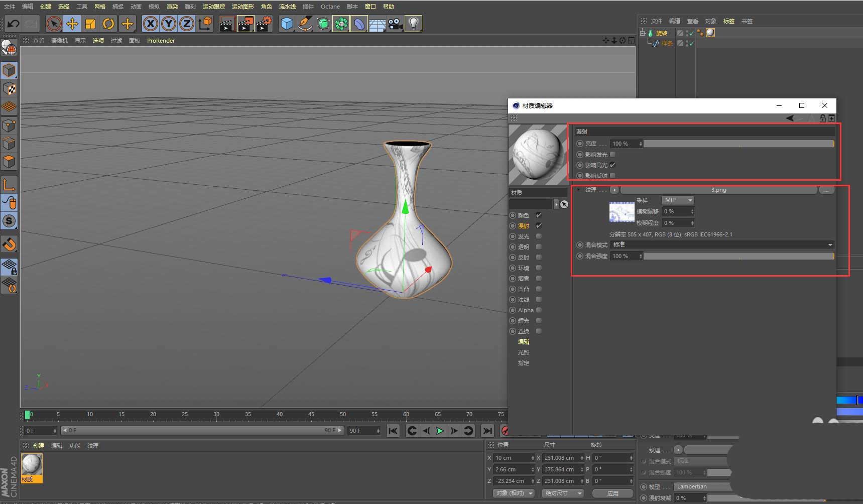
Task: Click the light bulb icon
Action: pos(413,24)
